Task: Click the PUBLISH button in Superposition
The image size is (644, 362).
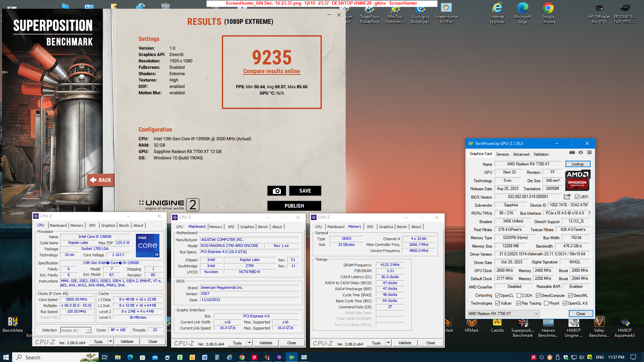Action: (294, 206)
